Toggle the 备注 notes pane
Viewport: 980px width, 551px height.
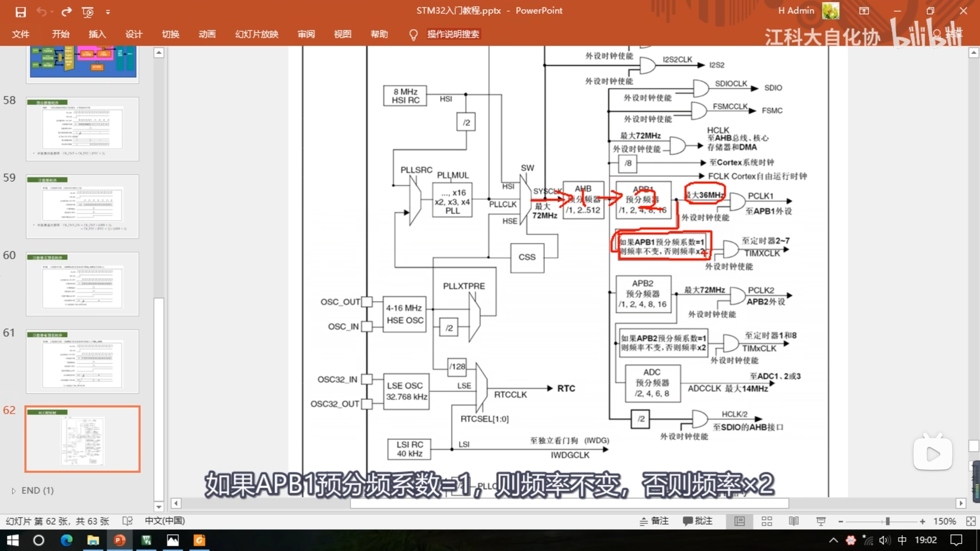pos(655,521)
